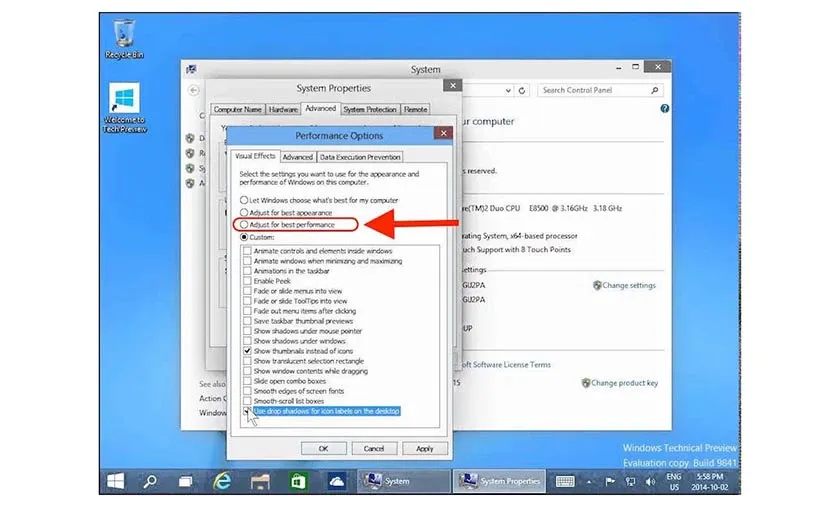The width and height of the screenshot is (840, 507).
Task: Select Adjust for best performance option
Action: [x=244, y=225]
